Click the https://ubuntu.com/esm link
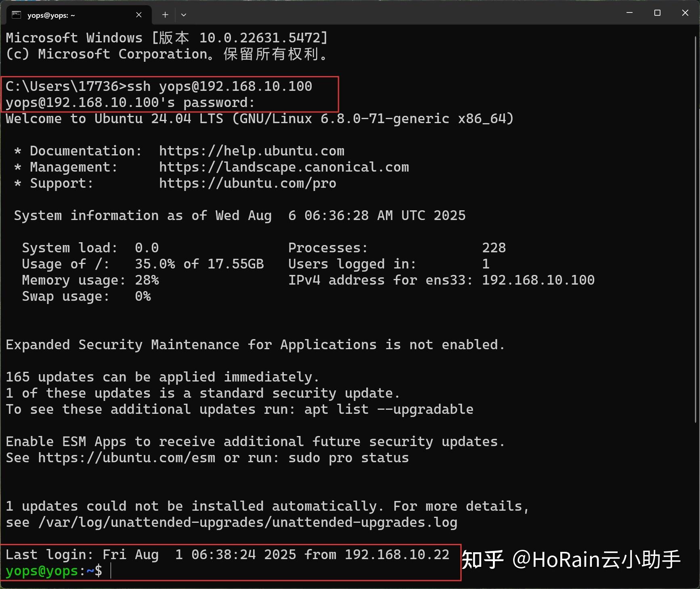Image resolution: width=700 pixels, height=589 pixels. point(127,458)
